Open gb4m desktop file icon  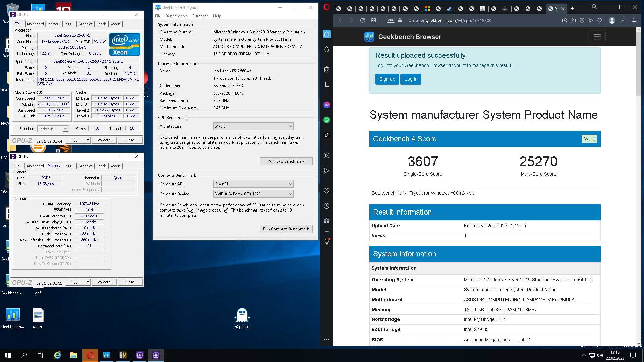click(38, 318)
